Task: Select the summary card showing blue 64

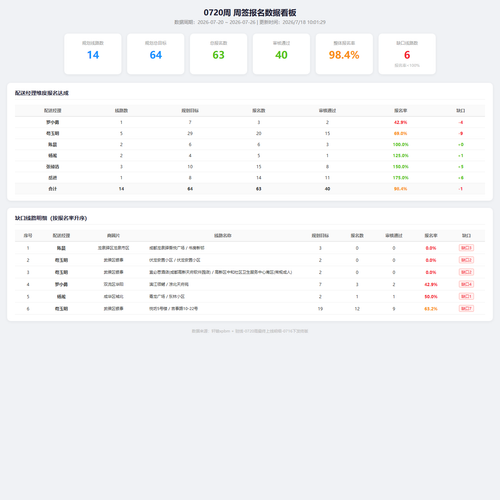Action: pos(156,54)
